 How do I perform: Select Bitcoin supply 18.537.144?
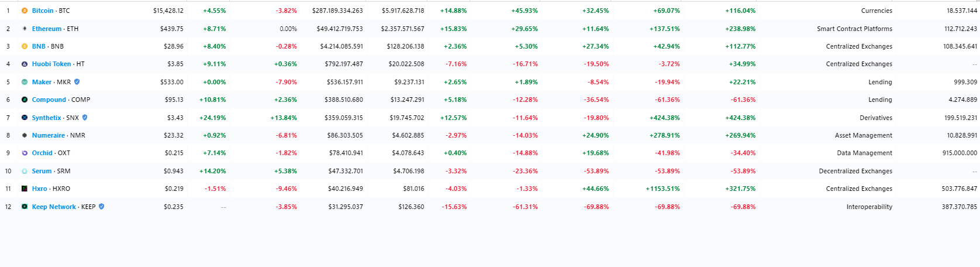coord(962,11)
